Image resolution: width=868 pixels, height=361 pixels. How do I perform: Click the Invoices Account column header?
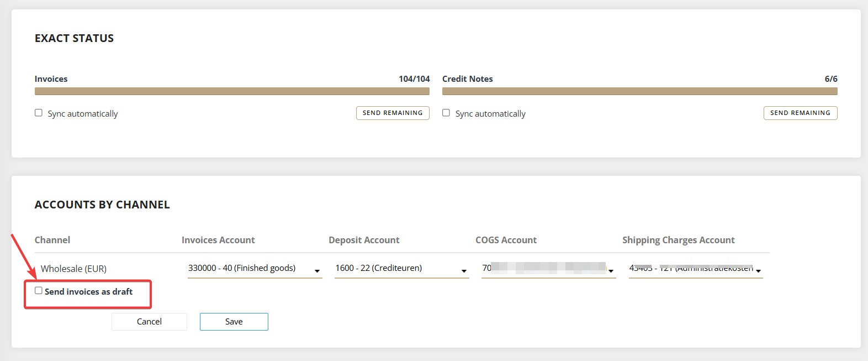click(x=218, y=240)
